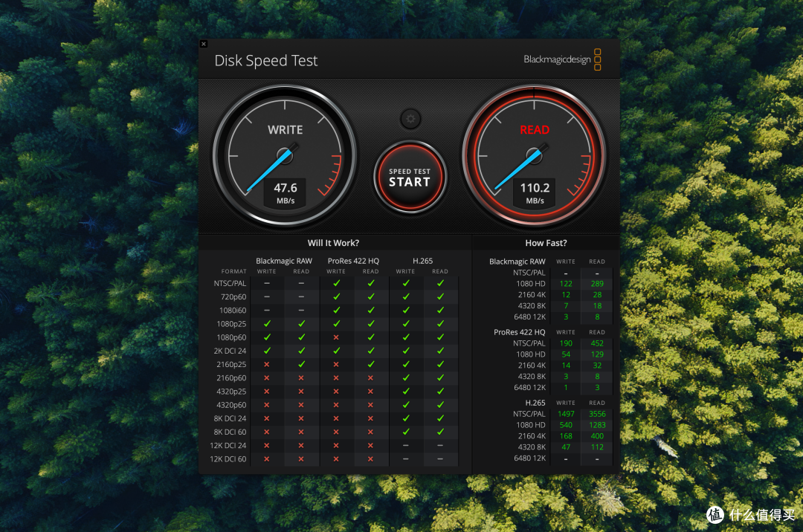Select the 12K DCI 24 row label

[228, 446]
